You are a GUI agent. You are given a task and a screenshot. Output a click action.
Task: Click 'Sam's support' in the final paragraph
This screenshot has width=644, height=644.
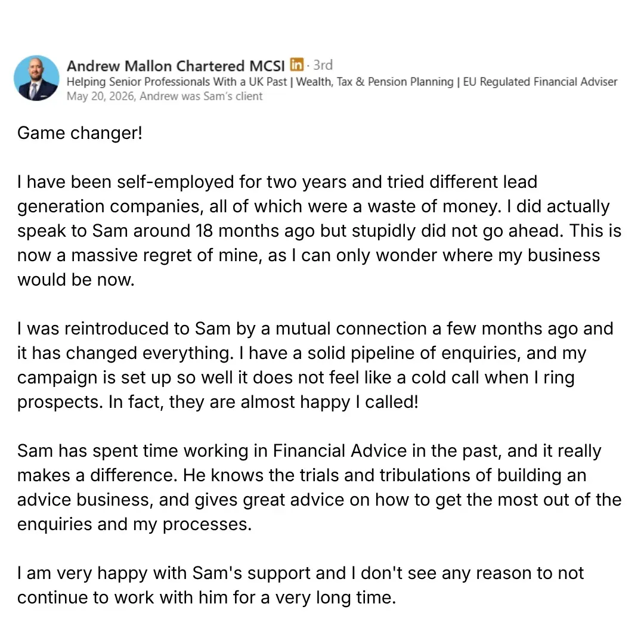pyautogui.click(x=268, y=573)
